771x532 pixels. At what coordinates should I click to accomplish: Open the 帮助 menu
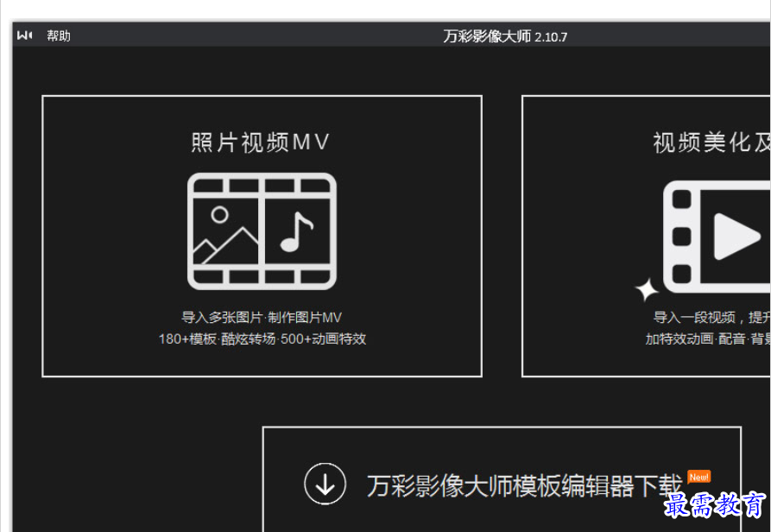[59, 36]
